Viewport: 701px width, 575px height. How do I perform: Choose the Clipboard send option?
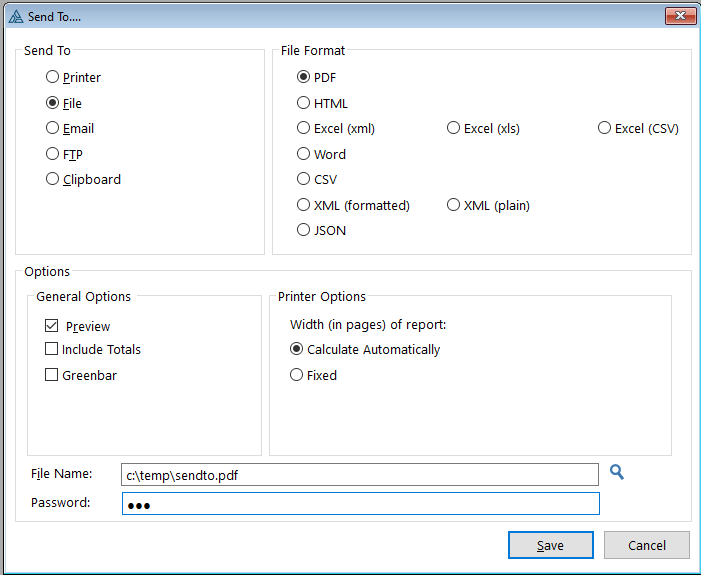pos(53,179)
